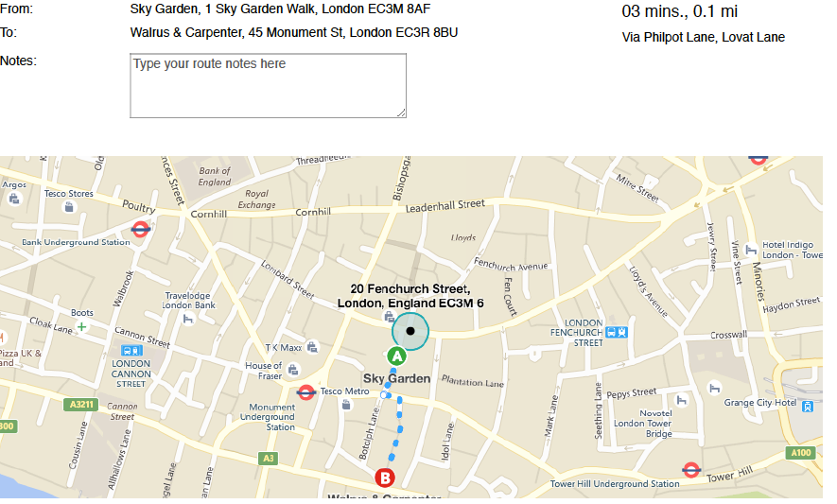Focus the route notes text area
Screen dimensions: 837x504
click(268, 85)
